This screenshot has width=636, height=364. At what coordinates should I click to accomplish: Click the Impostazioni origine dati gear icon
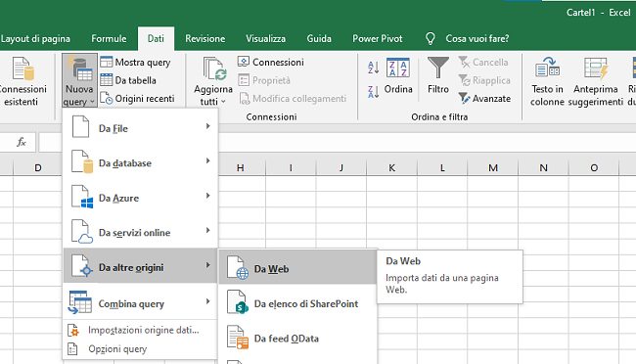(73, 331)
